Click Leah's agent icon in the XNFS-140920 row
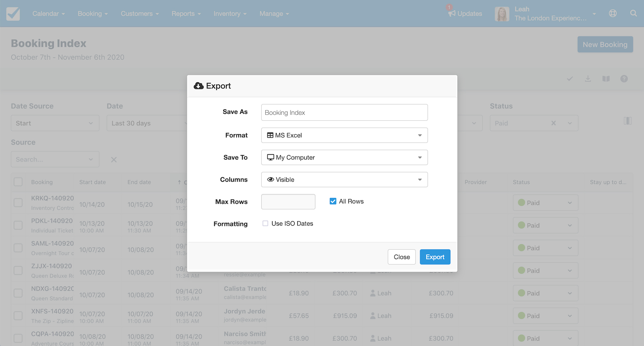 pos(373,316)
